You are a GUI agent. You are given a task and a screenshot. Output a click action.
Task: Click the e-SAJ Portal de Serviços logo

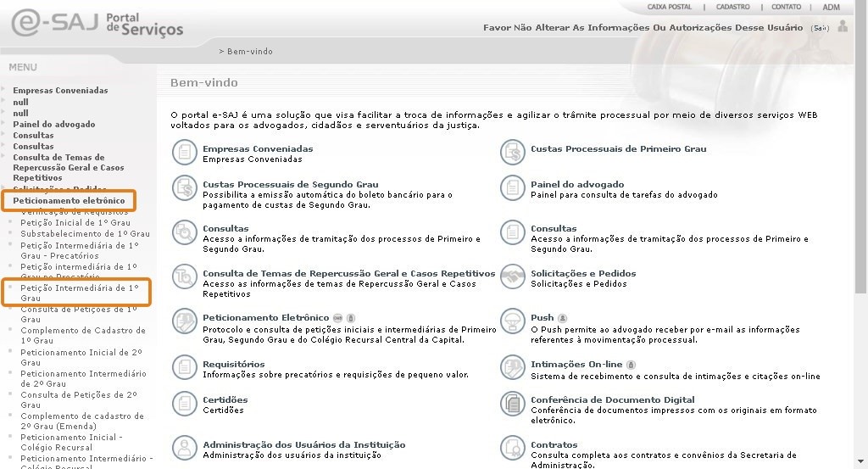click(97, 23)
